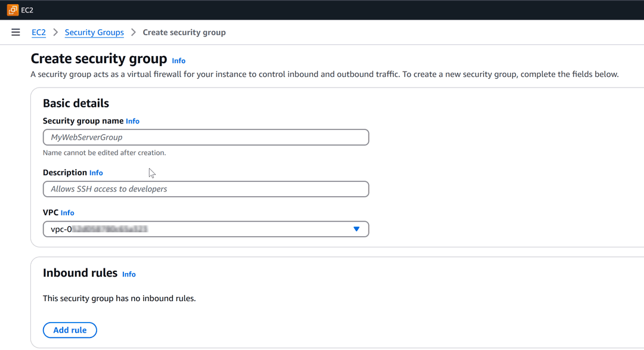Screen dimensions: 644x350
Task: Open the hamburger navigation menu
Action: click(16, 32)
